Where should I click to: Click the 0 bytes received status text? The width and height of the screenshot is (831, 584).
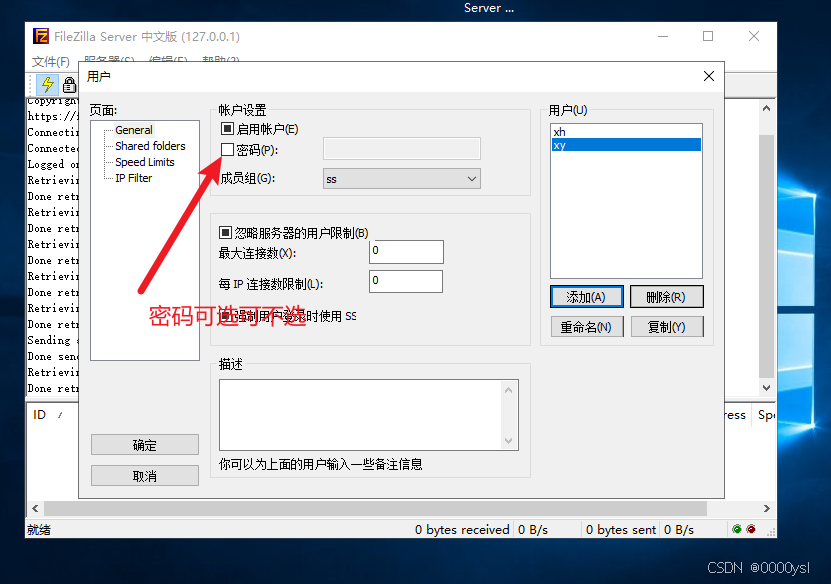tap(462, 529)
